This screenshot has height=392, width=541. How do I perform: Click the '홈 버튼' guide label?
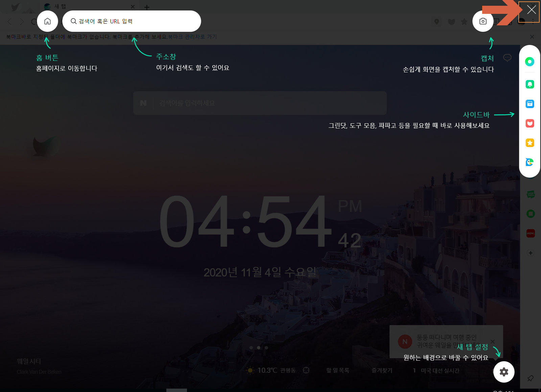pyautogui.click(x=47, y=58)
